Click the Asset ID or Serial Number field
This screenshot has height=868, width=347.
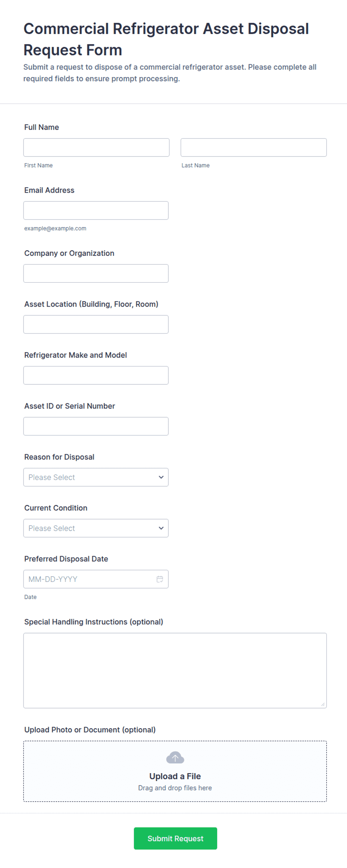tap(96, 426)
